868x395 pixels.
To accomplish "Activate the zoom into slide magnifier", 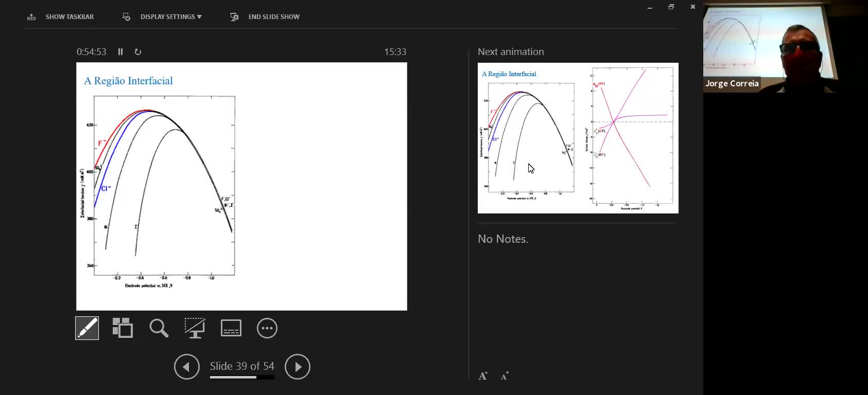I will (159, 328).
